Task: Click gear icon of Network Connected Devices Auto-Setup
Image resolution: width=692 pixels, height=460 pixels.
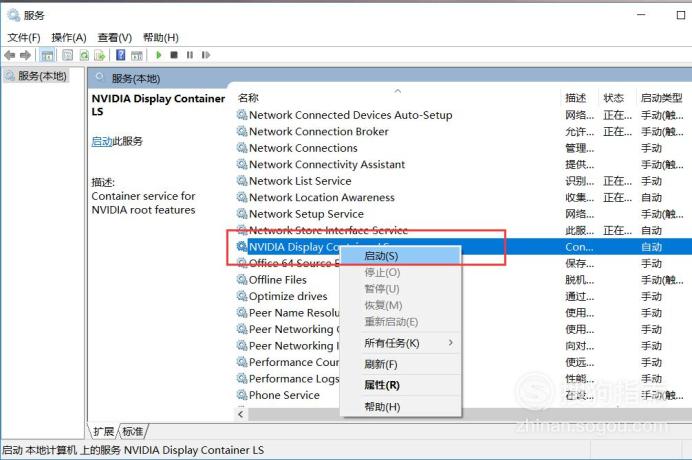Action: point(242,115)
